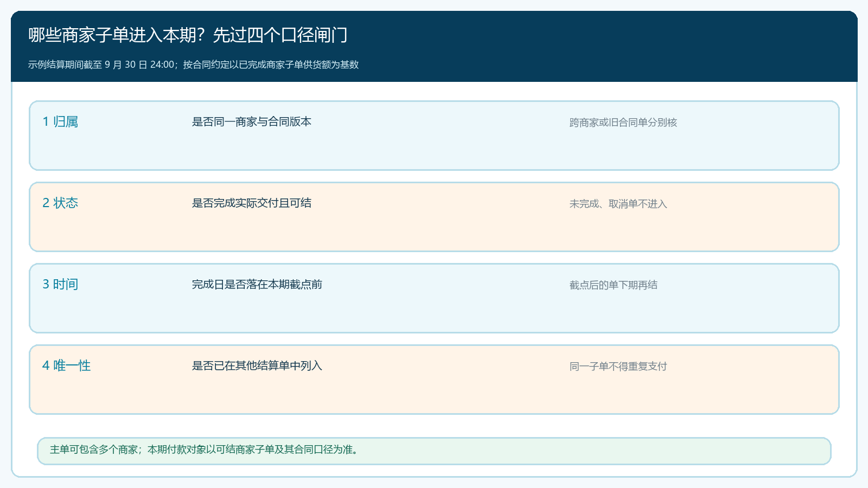
Task: Click the note 同一子单不得重复支付
Action: point(618,367)
